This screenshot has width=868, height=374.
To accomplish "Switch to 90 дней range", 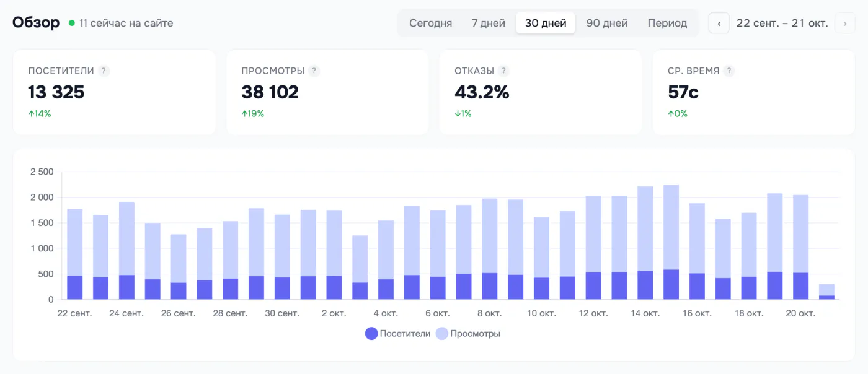I will tap(607, 23).
